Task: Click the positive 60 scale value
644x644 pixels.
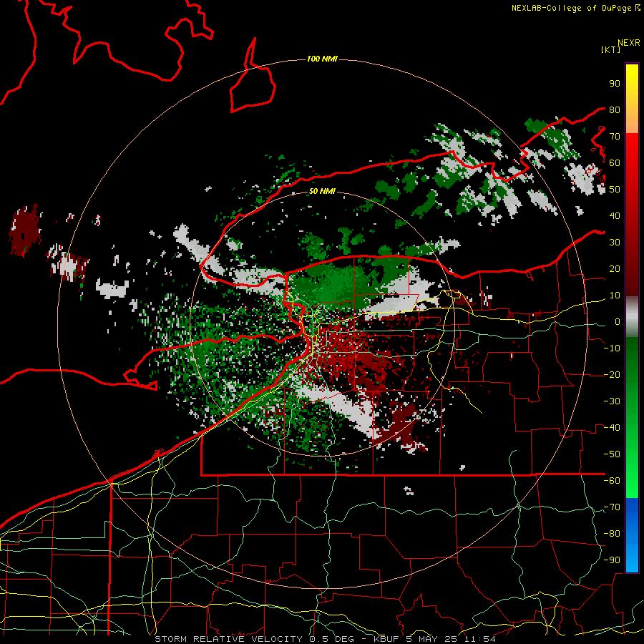Action: click(x=615, y=162)
